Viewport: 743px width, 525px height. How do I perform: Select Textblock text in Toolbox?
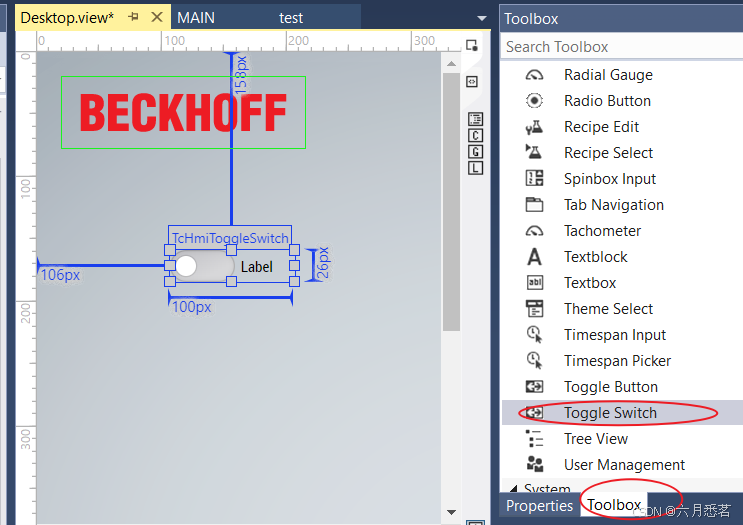tap(596, 257)
